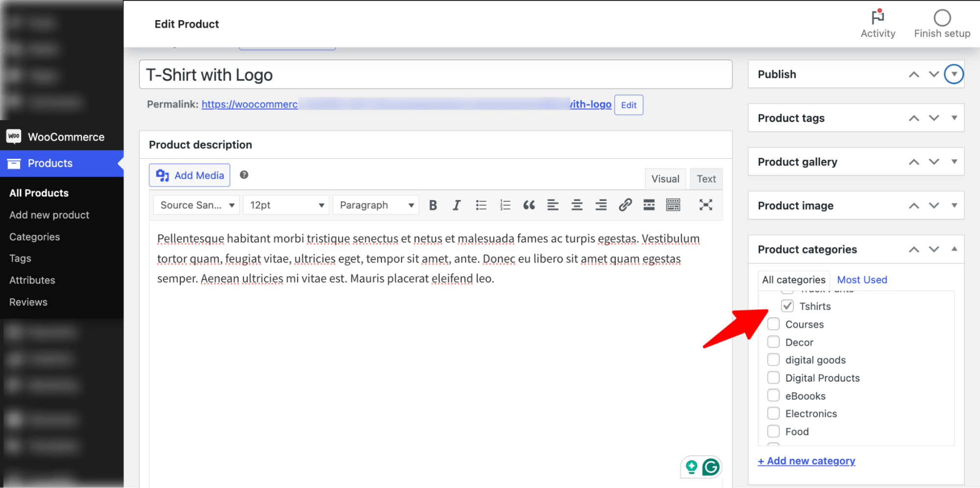
Task: Open Attributes in the sidebar
Action: [x=32, y=280]
